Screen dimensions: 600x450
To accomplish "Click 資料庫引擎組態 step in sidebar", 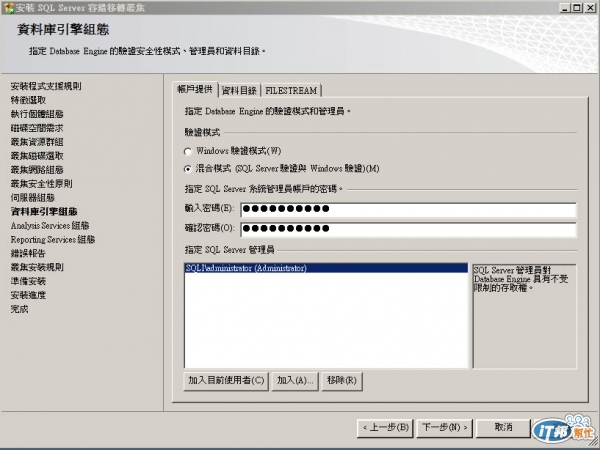I will (x=44, y=212).
